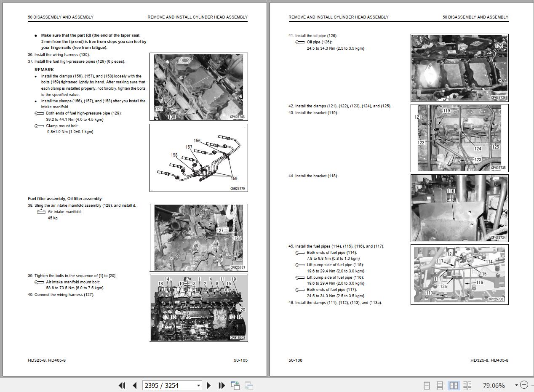Click the next view navigation icon
The height and width of the screenshot is (392, 534).
pos(249,385)
